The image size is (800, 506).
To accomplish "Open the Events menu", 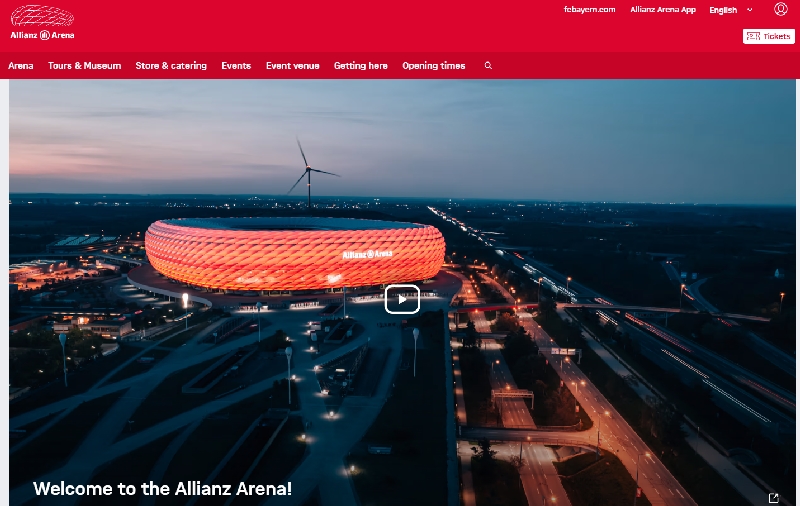I will click(x=236, y=65).
